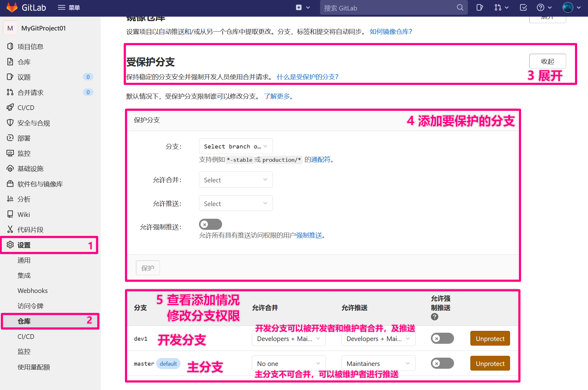588x390 pixels.
Task: Click the 保护 protect button
Action: click(x=148, y=268)
